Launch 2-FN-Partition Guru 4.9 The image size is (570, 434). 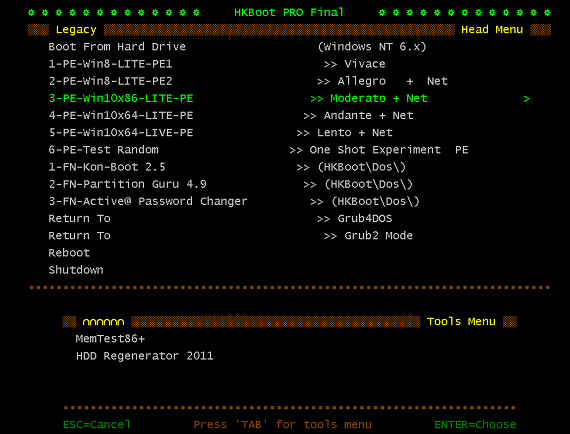click(128, 184)
